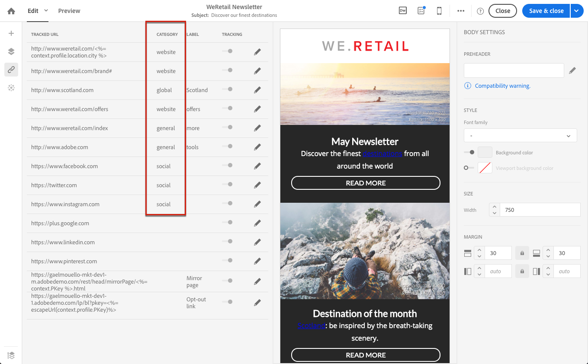Switch to the Edit tab
588x364 pixels.
[33, 11]
